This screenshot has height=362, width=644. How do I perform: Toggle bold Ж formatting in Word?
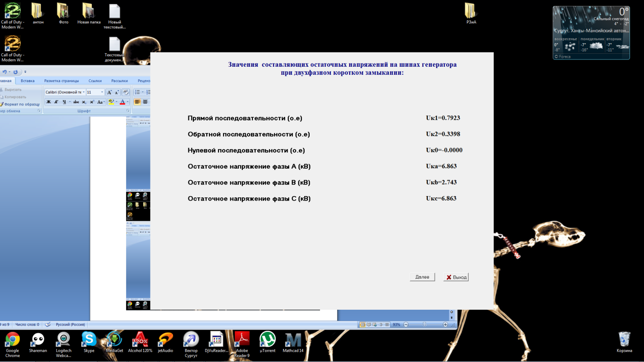(x=49, y=102)
